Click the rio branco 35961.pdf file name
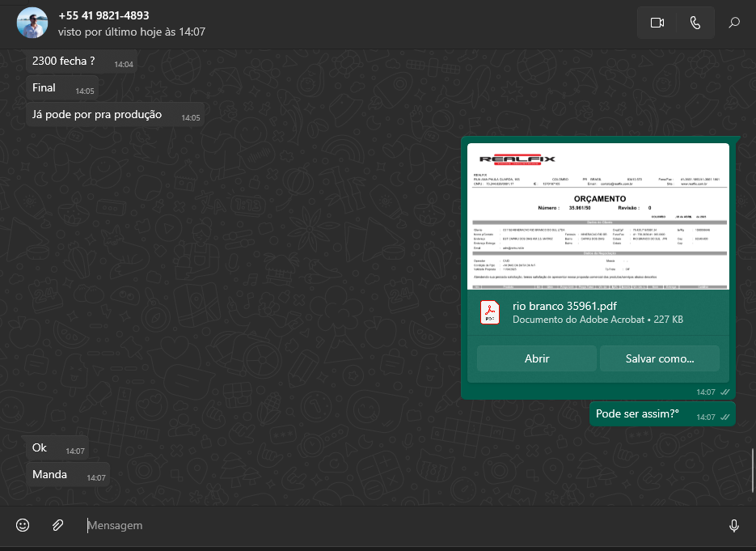Image resolution: width=756 pixels, height=551 pixels. [x=564, y=306]
